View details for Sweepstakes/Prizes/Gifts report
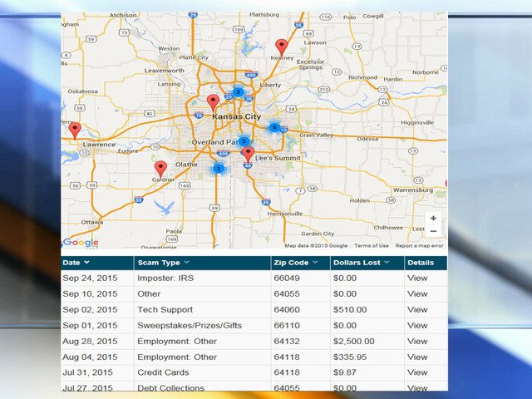Screen dimensions: 532x399 point(417,325)
